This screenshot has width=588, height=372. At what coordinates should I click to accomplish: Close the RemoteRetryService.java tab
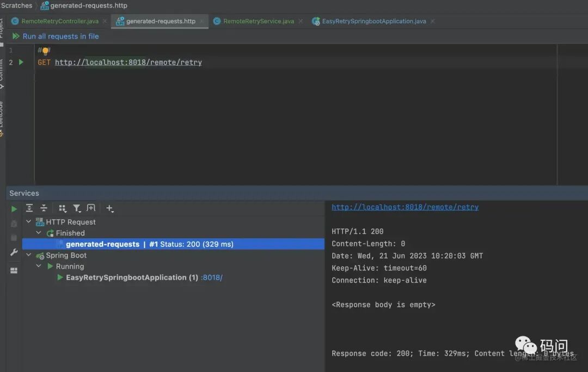(301, 21)
